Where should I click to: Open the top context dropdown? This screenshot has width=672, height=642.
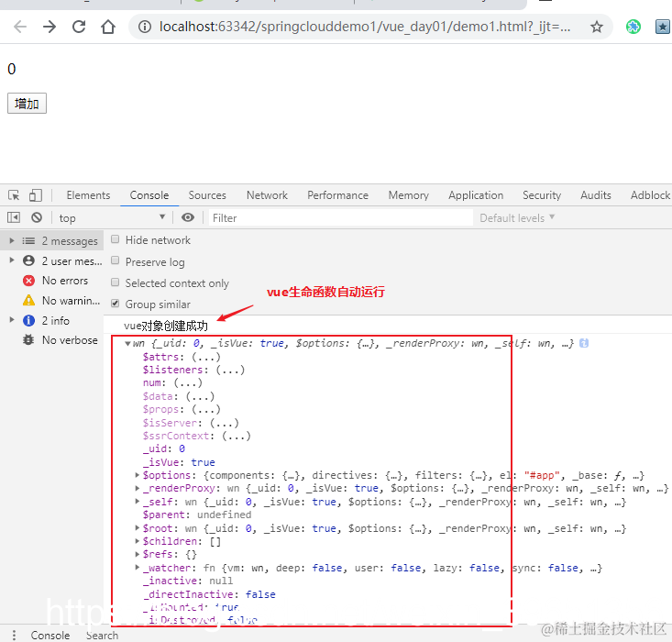click(x=112, y=218)
